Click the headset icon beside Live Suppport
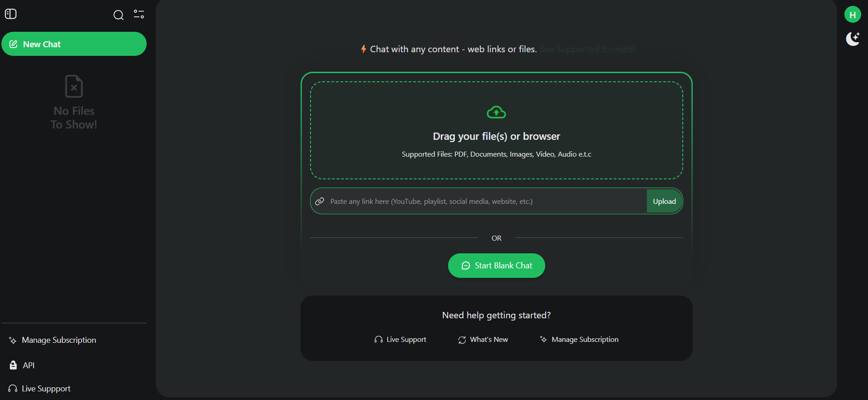 [x=13, y=388]
